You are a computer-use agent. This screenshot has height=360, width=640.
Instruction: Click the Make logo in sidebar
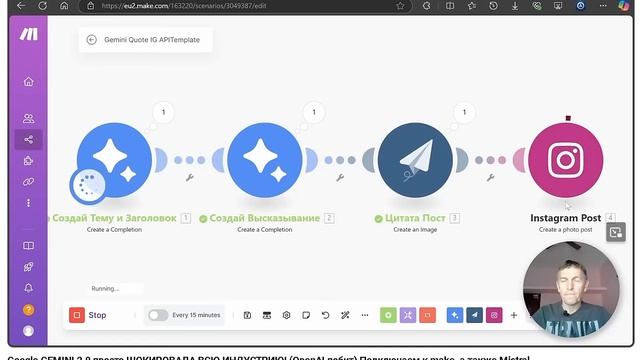point(29,34)
